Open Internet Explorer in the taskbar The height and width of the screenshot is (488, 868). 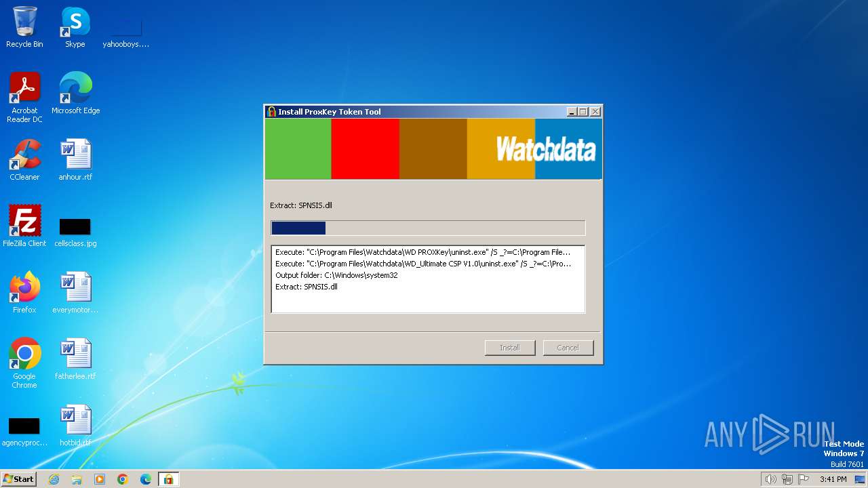tap(54, 479)
